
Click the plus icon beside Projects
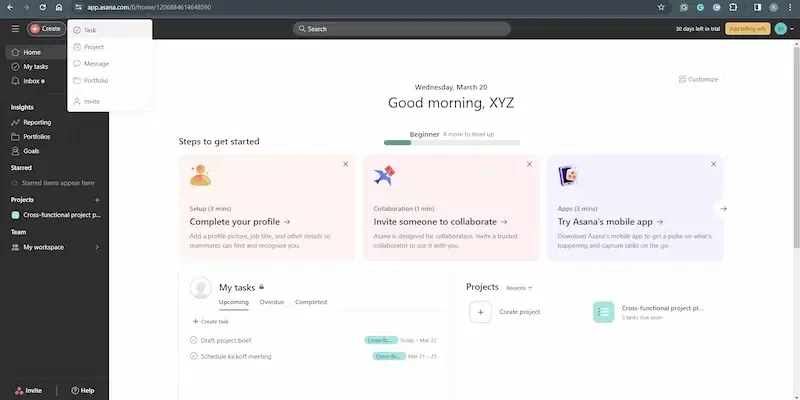tap(97, 200)
